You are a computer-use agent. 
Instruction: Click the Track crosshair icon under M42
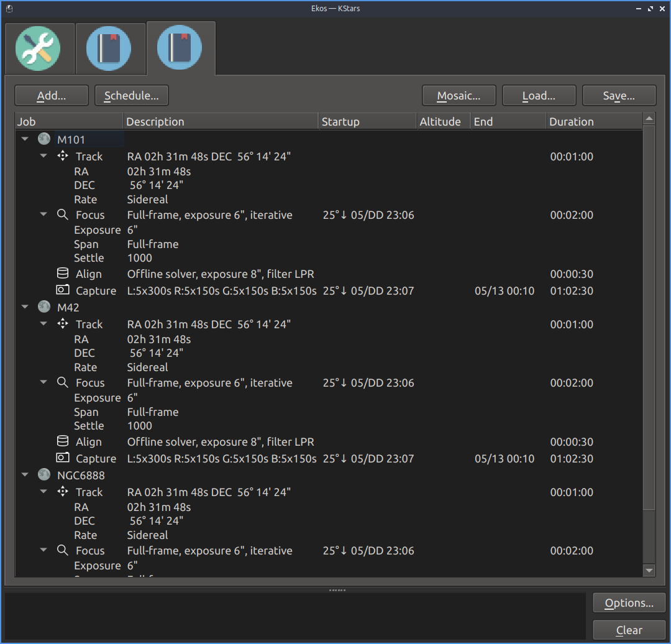[63, 324]
